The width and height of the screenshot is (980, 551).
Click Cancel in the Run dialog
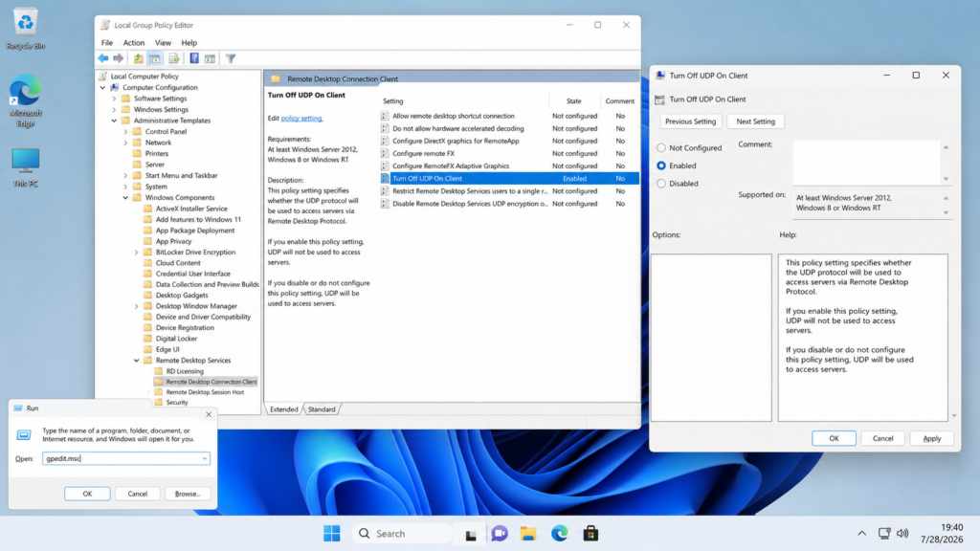tap(138, 494)
